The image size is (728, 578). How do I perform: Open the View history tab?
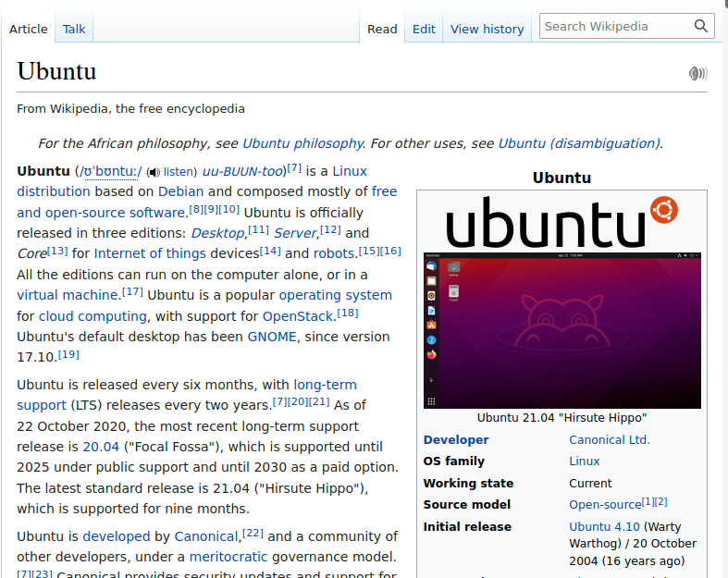click(487, 29)
